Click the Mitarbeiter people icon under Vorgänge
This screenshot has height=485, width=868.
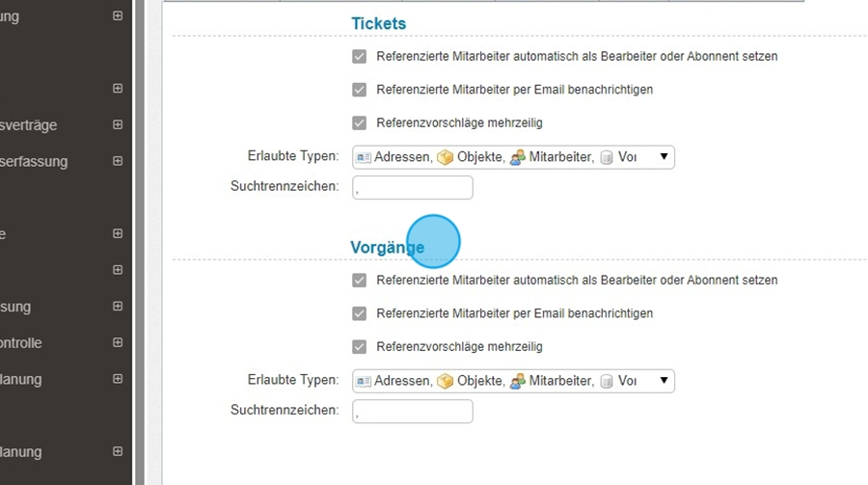pos(518,381)
